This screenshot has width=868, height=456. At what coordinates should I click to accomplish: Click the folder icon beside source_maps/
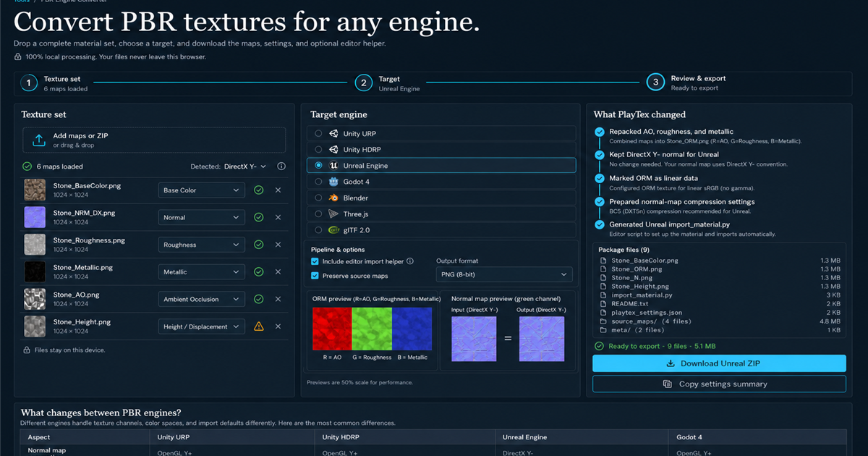pyautogui.click(x=602, y=321)
